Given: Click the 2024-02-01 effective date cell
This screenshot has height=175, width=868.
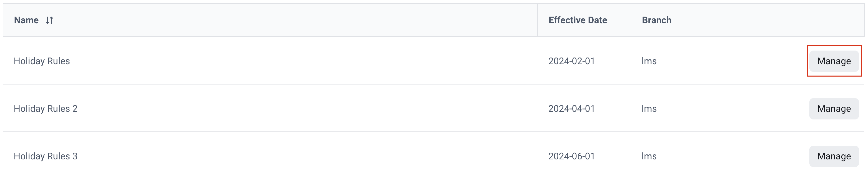Looking at the screenshot, I should [x=571, y=61].
